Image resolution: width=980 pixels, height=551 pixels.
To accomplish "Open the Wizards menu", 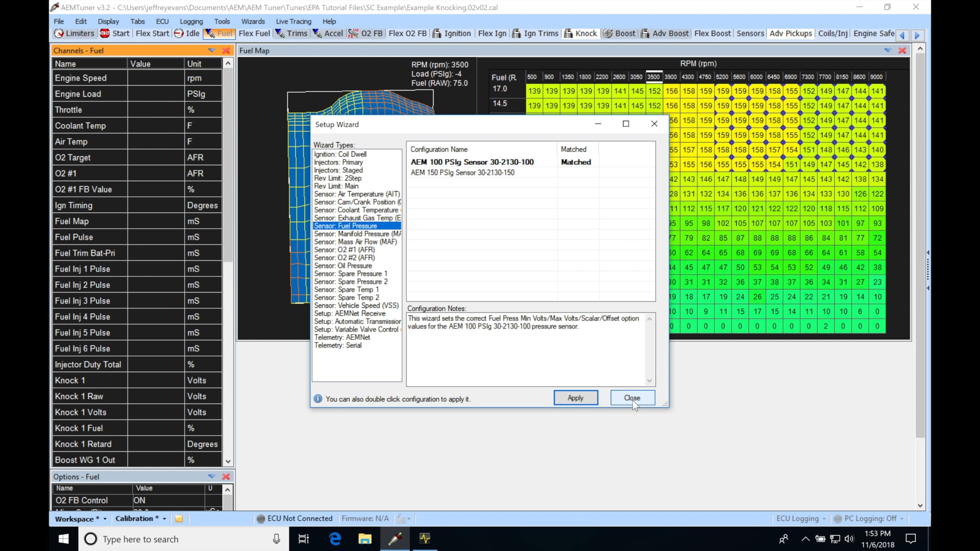I will pyautogui.click(x=253, y=21).
